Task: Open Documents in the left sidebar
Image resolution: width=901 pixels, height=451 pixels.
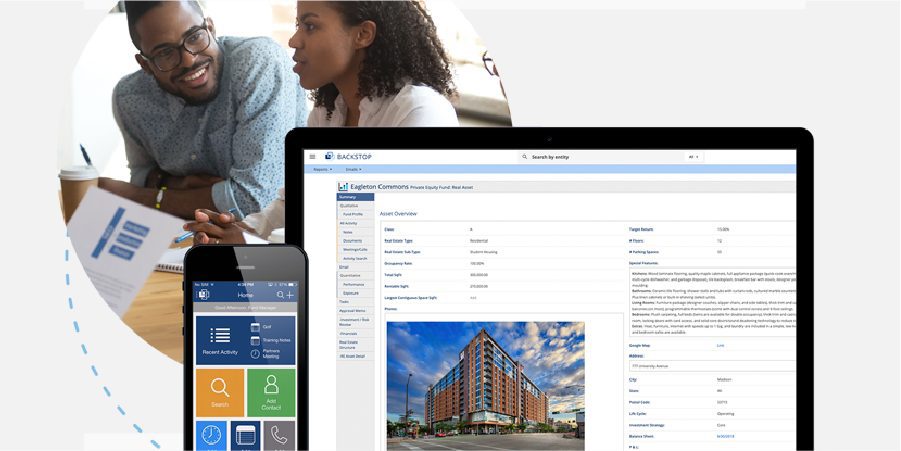Action: [352, 240]
